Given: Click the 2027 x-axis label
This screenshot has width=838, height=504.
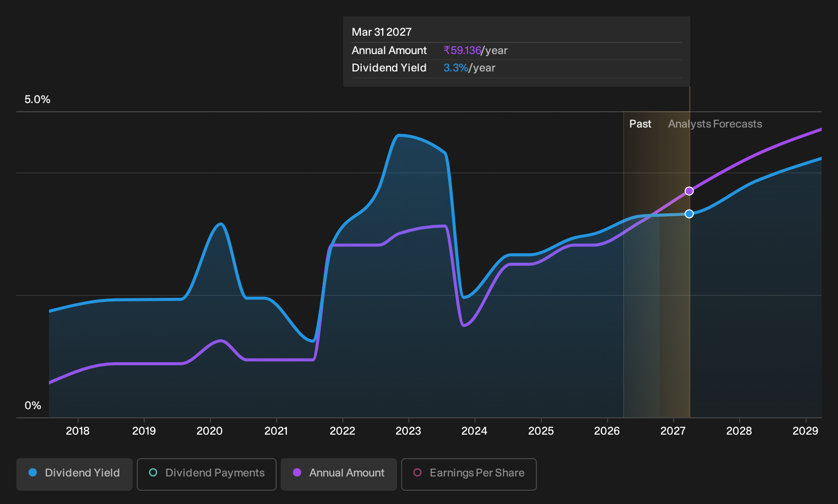Looking at the screenshot, I should coord(673,431).
